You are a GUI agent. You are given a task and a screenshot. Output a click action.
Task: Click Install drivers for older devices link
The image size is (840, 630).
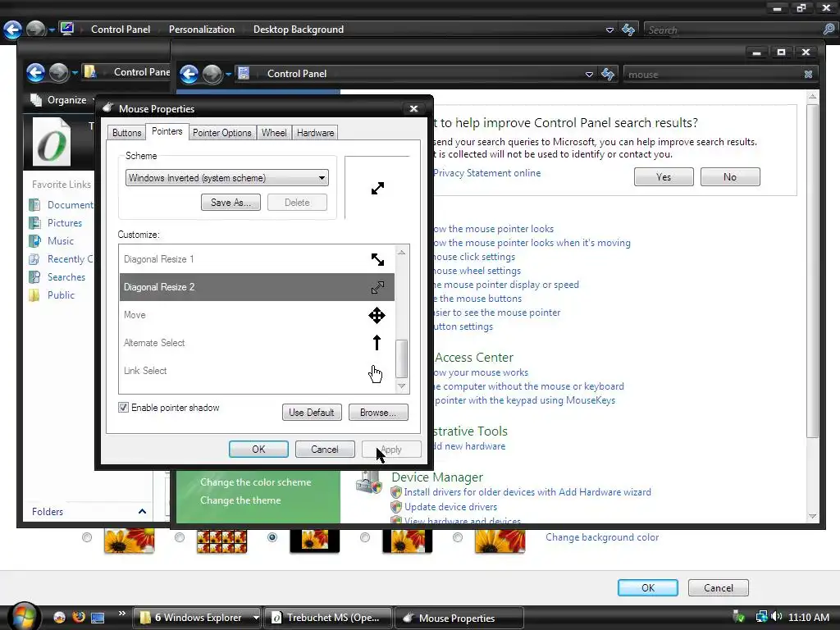(x=527, y=492)
